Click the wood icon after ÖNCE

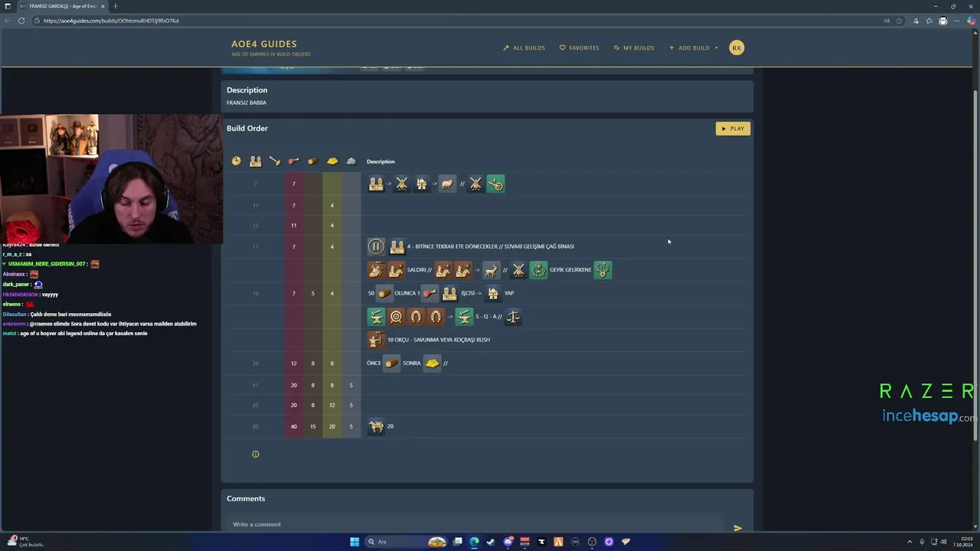(391, 364)
